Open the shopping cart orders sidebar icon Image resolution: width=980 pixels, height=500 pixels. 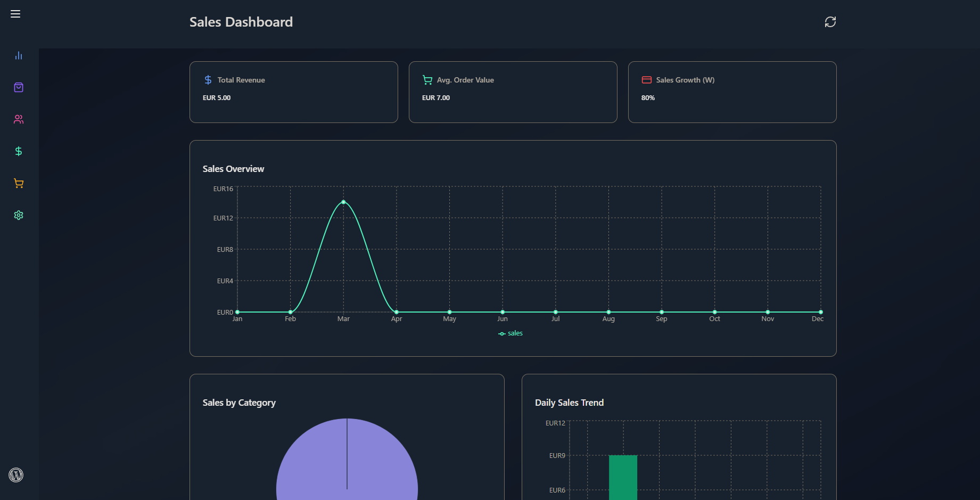click(x=19, y=183)
